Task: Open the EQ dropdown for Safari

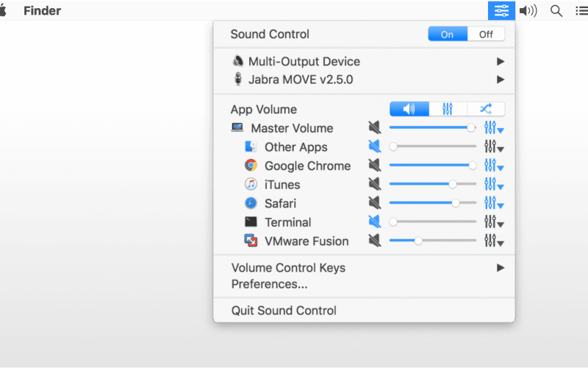Action: 494,203
